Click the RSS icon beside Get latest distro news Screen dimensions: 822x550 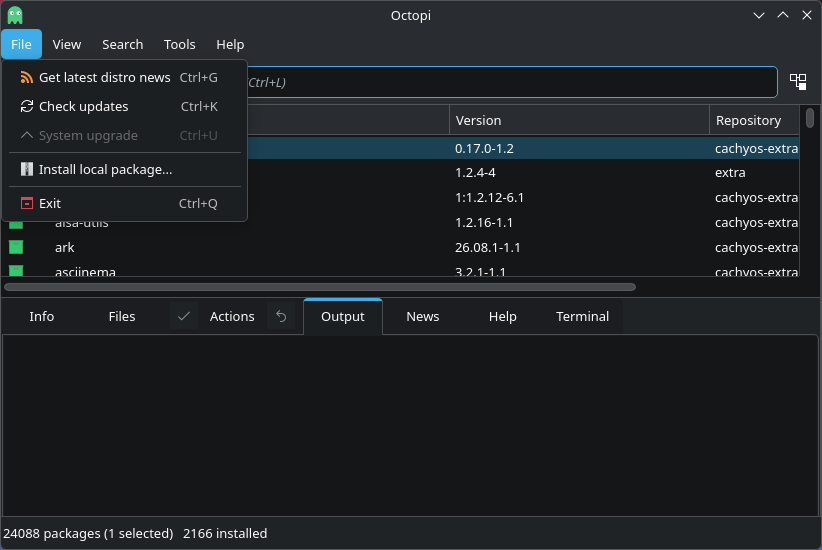[x=26, y=78]
